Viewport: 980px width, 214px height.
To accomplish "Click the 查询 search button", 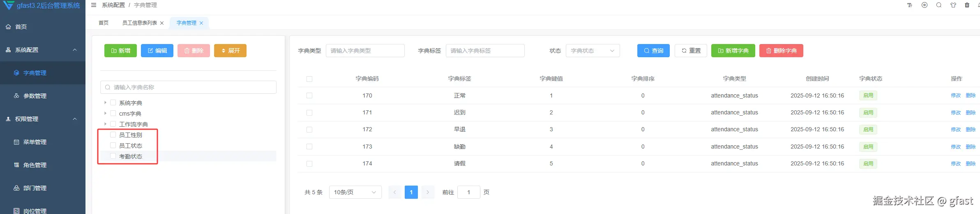I will (653, 51).
